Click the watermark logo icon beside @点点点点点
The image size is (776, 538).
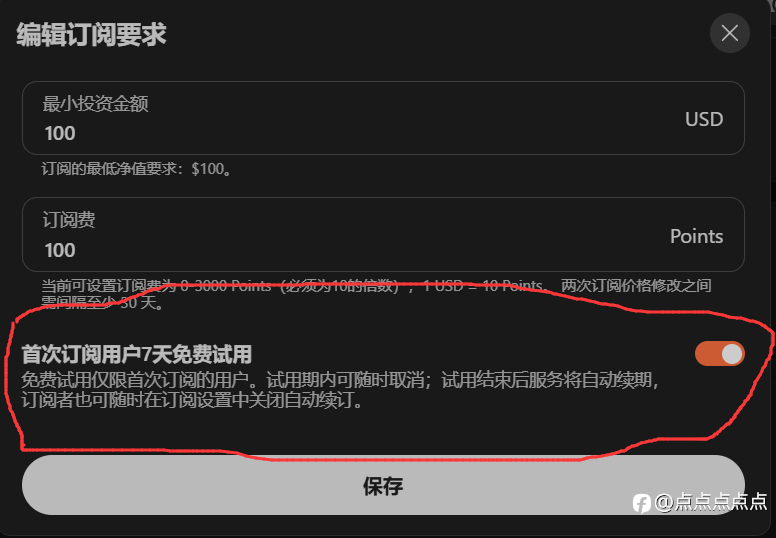click(x=642, y=503)
